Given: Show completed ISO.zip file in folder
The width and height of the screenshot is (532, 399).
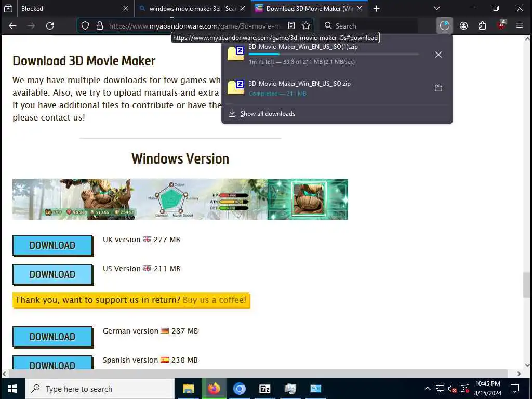Looking at the screenshot, I should pos(438,88).
